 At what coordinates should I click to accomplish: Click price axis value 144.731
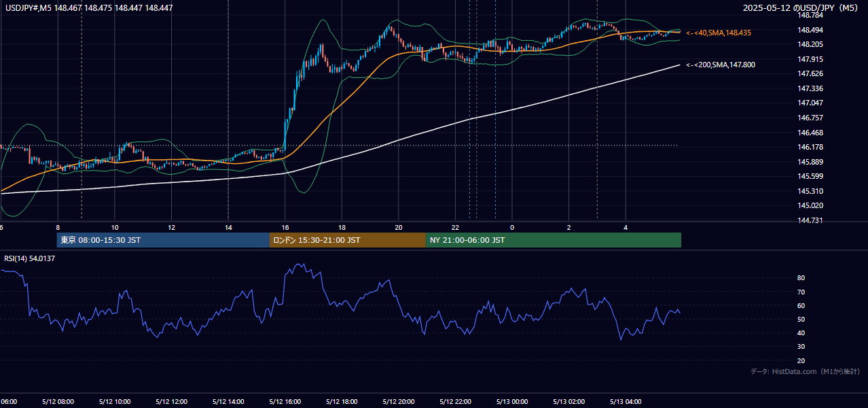click(x=810, y=220)
